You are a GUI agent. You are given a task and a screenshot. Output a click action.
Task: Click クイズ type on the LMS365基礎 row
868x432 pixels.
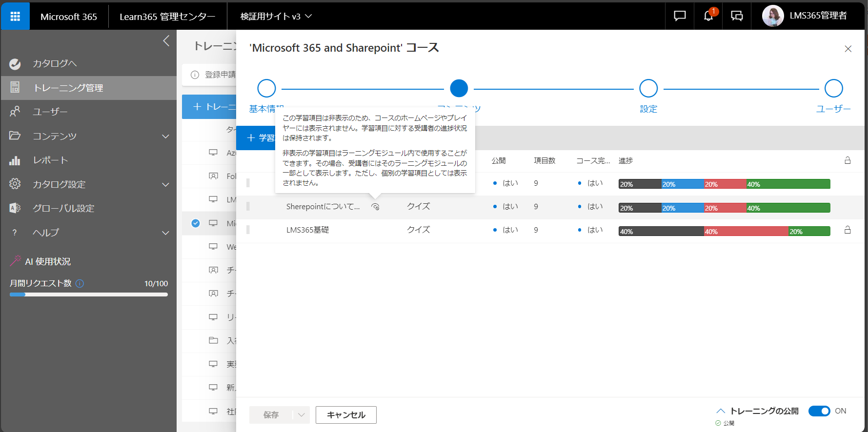[x=419, y=230]
